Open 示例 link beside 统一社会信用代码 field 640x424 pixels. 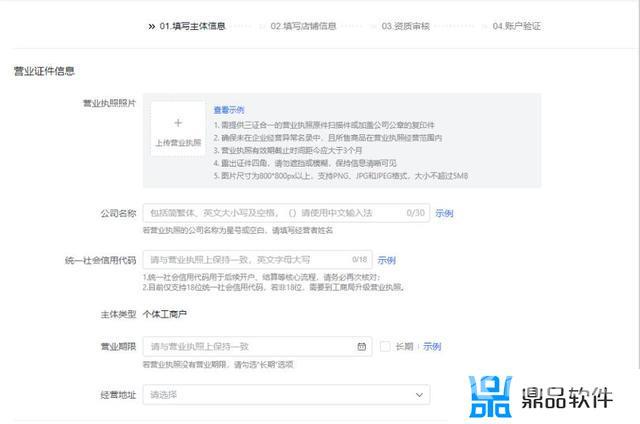coord(387,260)
